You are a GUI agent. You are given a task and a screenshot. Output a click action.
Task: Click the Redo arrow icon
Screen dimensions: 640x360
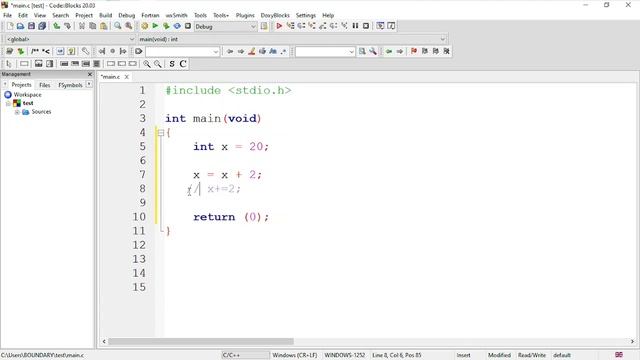pyautogui.click(x=67, y=26)
